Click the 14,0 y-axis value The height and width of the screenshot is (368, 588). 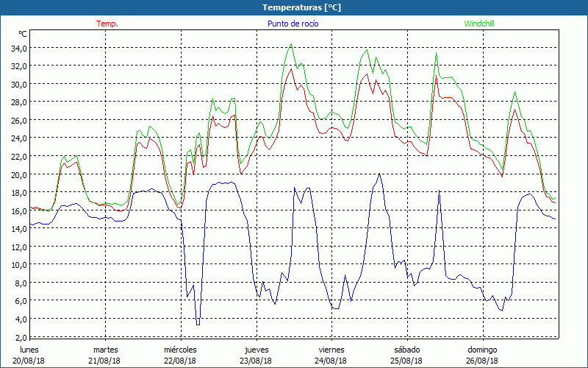18,229
